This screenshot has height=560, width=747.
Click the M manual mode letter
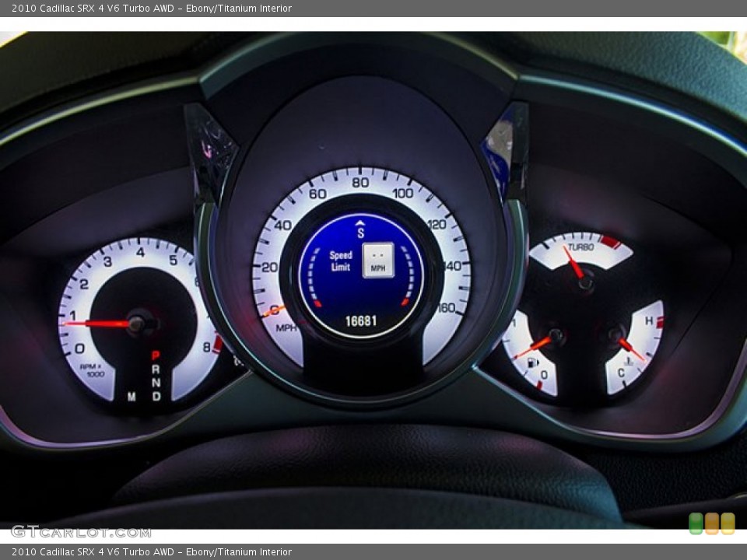(x=132, y=396)
